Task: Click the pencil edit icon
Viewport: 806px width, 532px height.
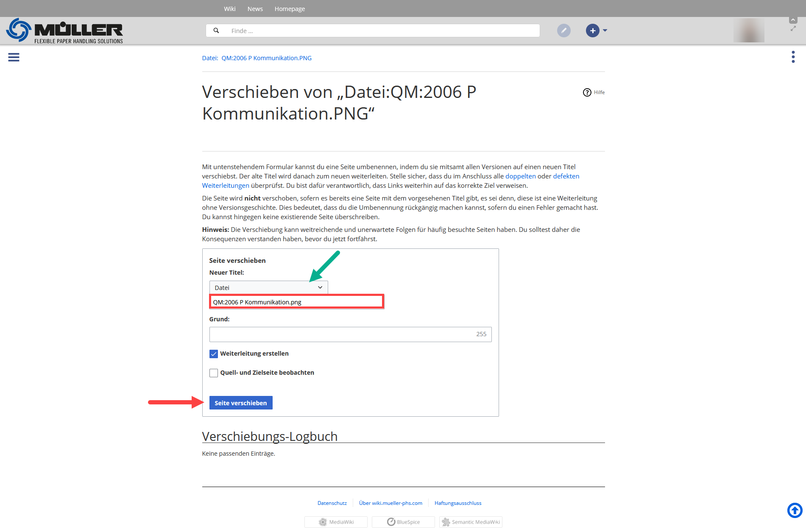Action: click(x=563, y=31)
